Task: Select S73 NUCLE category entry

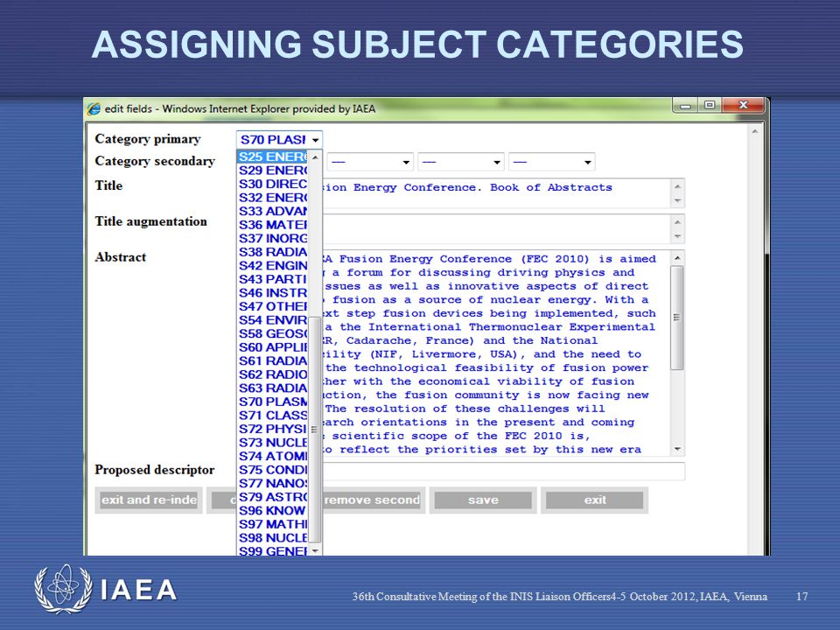Action: pyautogui.click(x=273, y=443)
